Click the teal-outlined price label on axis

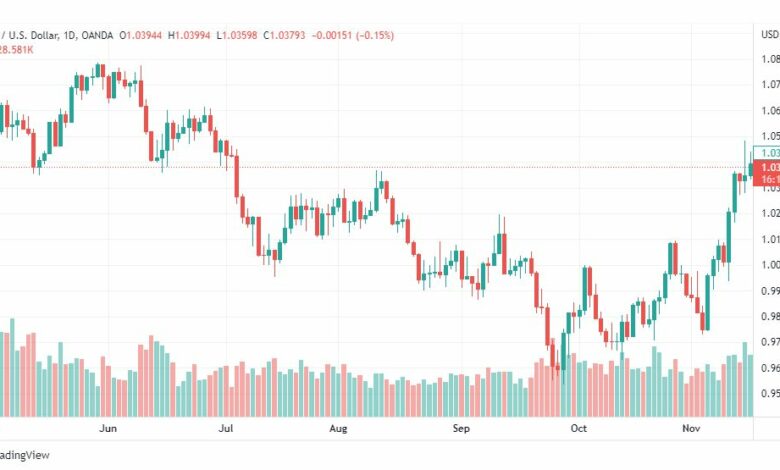pos(767,153)
